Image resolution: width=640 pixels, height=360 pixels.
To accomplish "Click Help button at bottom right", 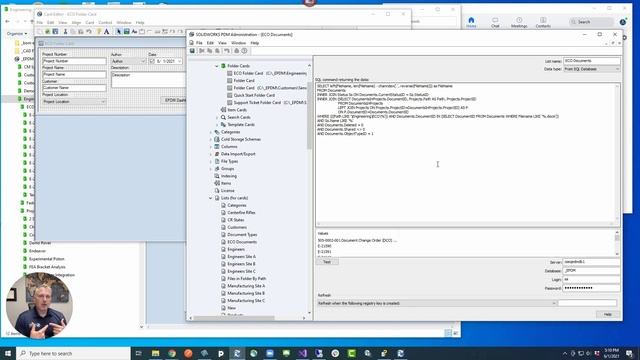I will (x=607, y=314).
